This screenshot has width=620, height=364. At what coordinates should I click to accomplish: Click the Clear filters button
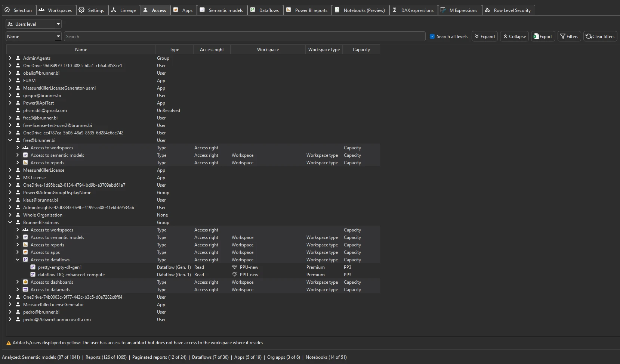[x=600, y=36]
